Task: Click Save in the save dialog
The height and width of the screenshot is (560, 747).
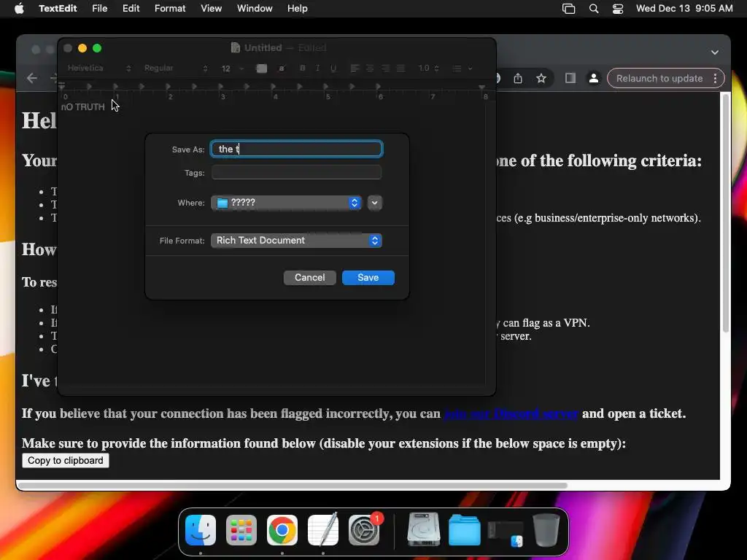Action: click(368, 278)
